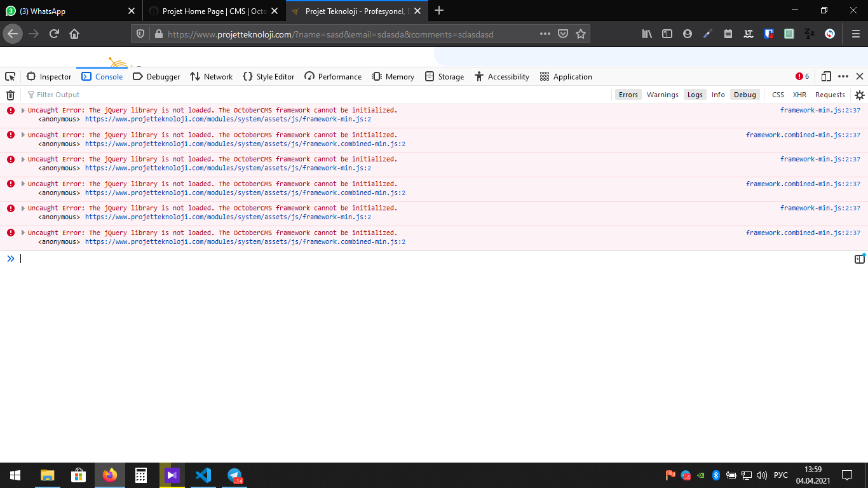
Task: Toggle the Logs filter
Action: (695, 95)
